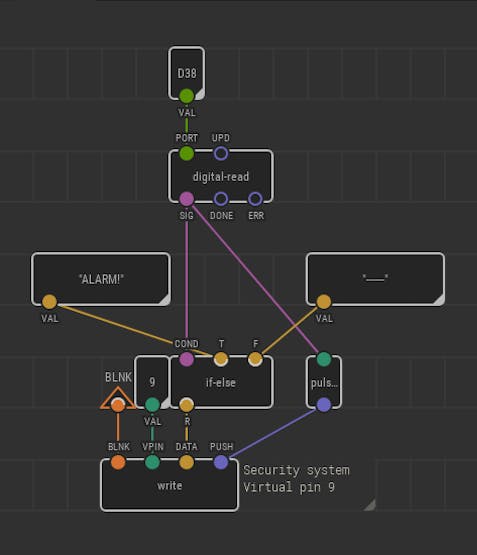Click the Security system comment resize handle
Viewport: 477px width, 555px height.
[370, 505]
